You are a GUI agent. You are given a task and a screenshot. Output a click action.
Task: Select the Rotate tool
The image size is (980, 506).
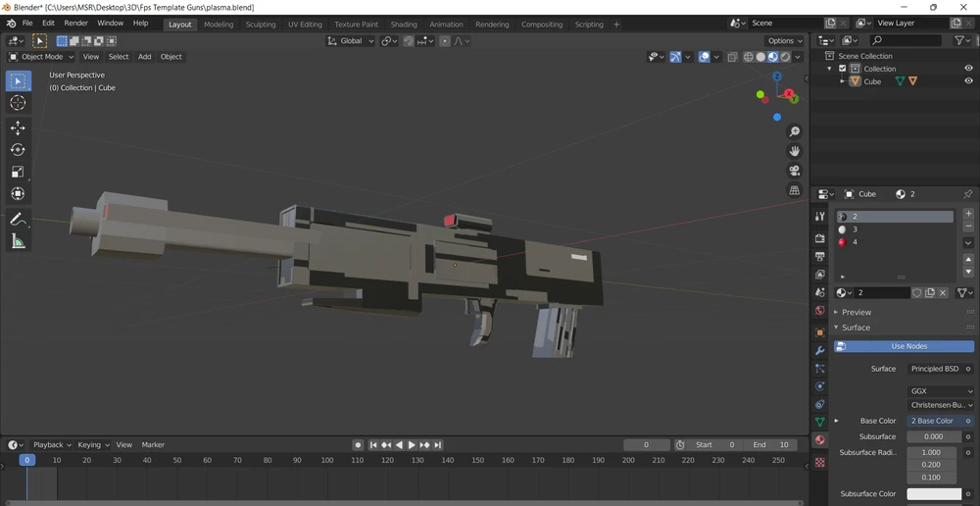pyautogui.click(x=18, y=149)
